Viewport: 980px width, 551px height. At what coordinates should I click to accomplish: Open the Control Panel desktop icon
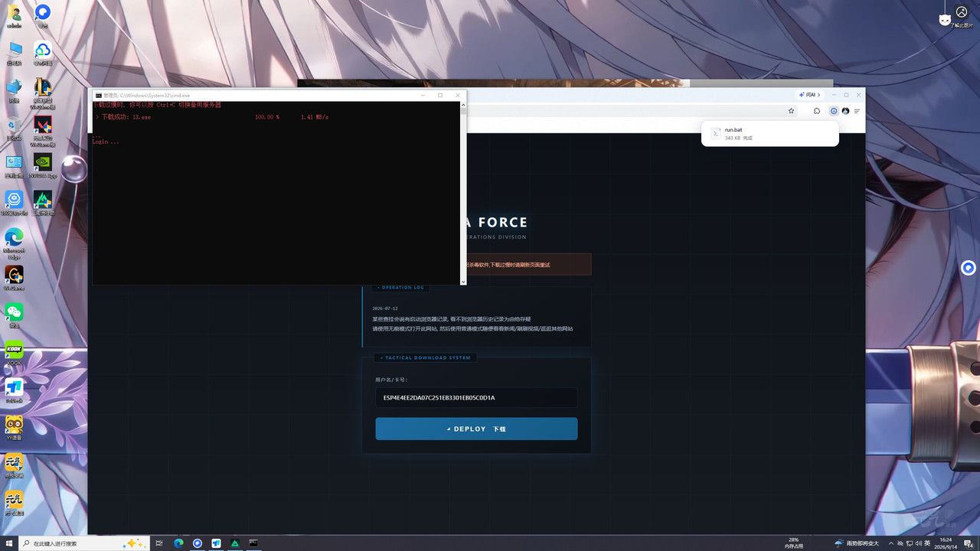[14, 165]
